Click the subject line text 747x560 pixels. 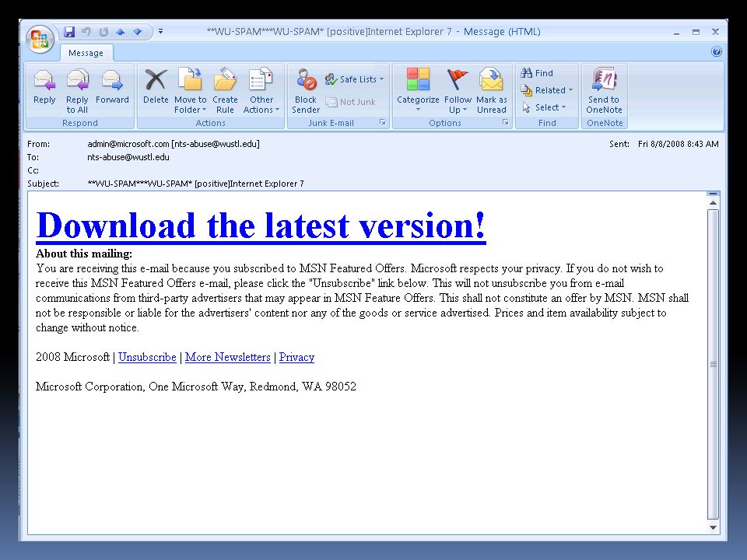point(196,184)
